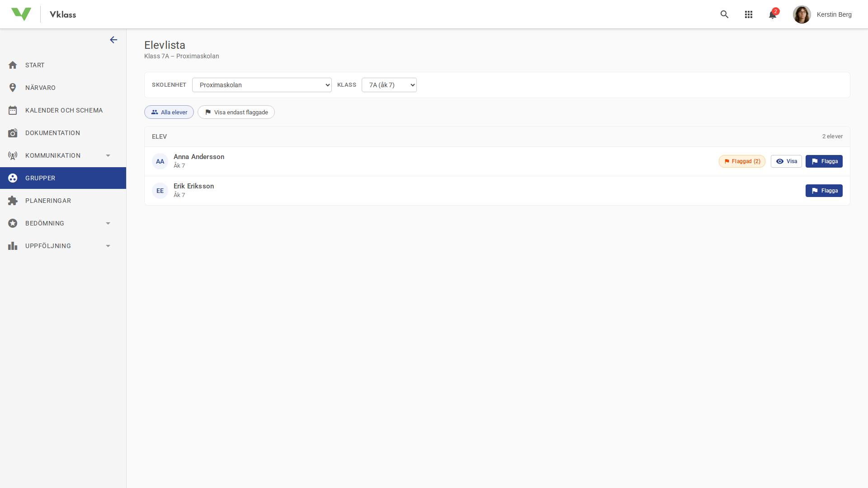Open the Uppföljning menu item
The height and width of the screenshot is (488, 868).
pyautogui.click(x=49, y=245)
